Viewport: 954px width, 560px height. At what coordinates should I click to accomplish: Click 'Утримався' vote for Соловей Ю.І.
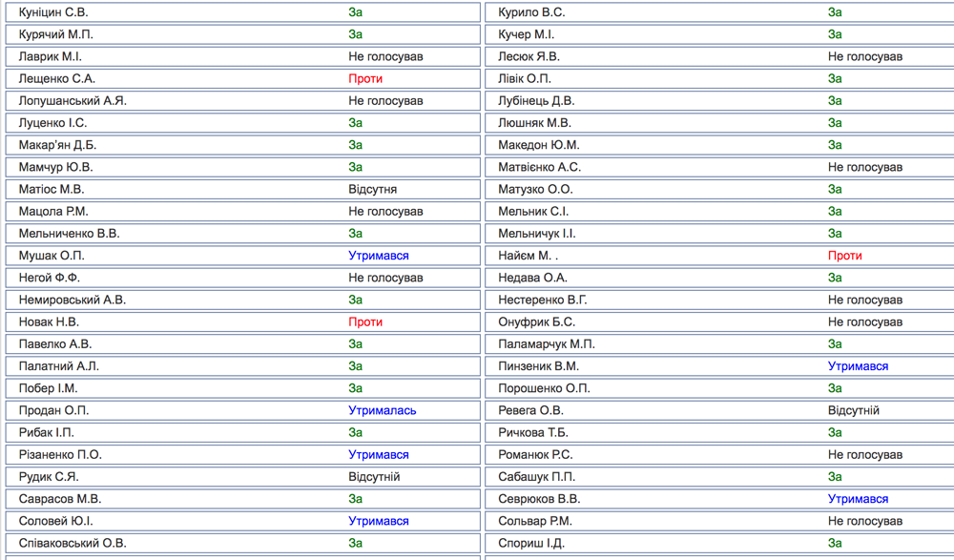click(379, 521)
